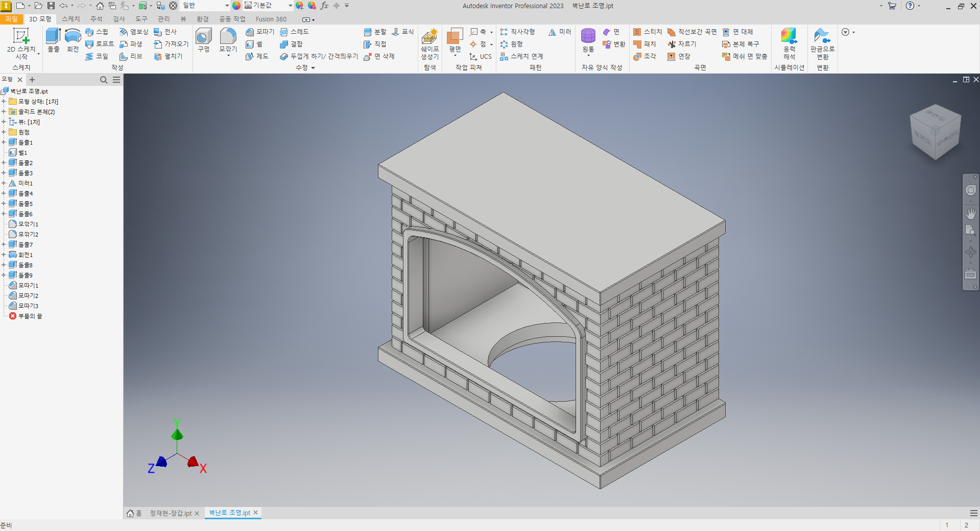Switch to the 스케치 ribbon tab

click(x=71, y=19)
